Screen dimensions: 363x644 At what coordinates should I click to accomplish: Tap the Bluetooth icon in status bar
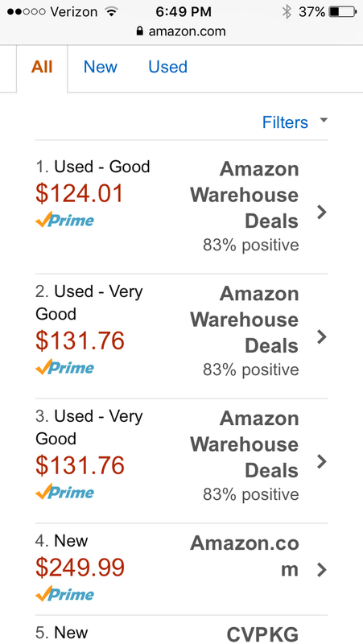pyautogui.click(x=287, y=12)
